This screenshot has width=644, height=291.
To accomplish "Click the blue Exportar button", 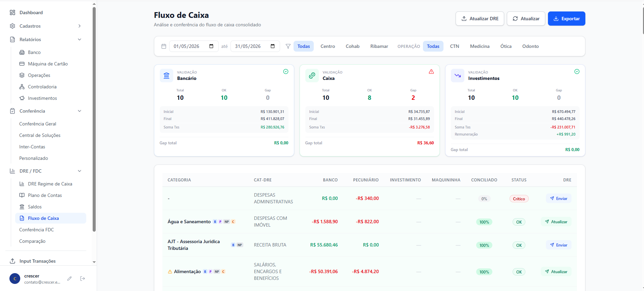I will click(x=566, y=19).
